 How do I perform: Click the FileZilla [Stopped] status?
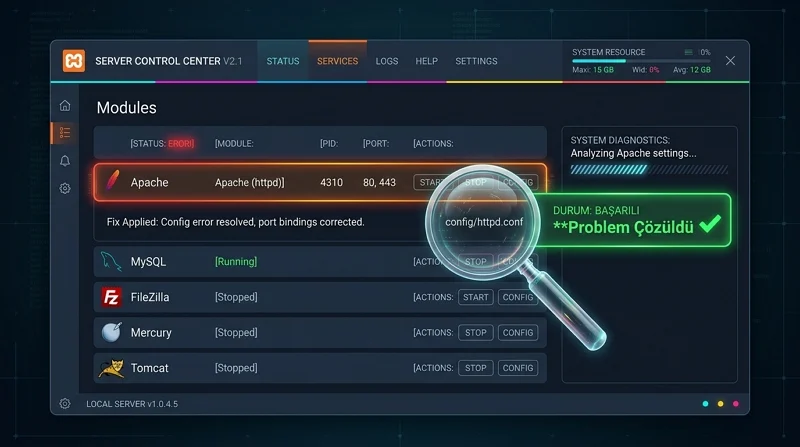[x=236, y=297]
